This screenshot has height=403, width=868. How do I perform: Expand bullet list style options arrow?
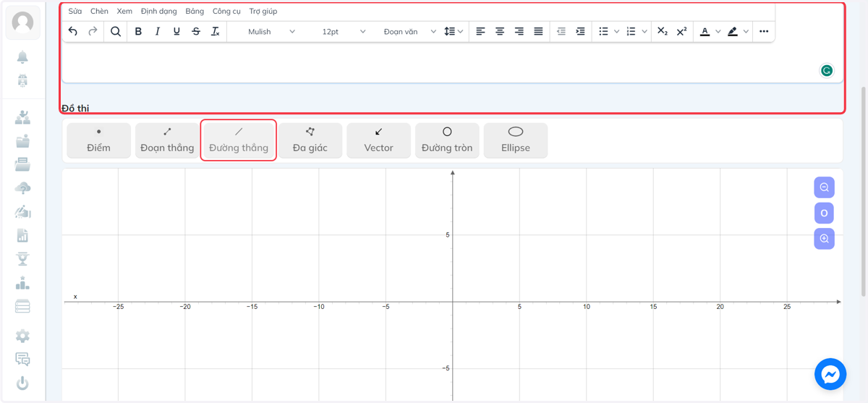[x=616, y=31]
